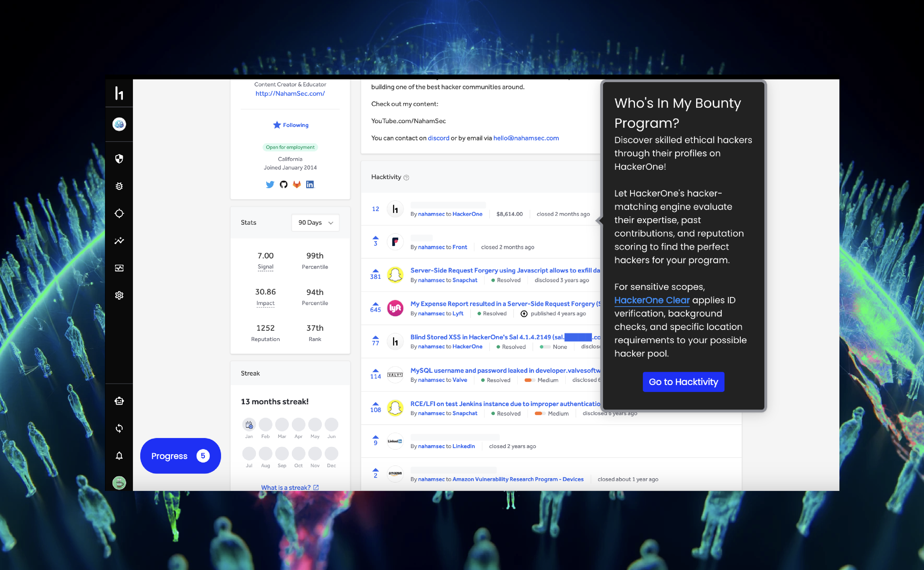Open the http://NahamSec.com/ link
Screen dimensions: 924x570
point(290,93)
